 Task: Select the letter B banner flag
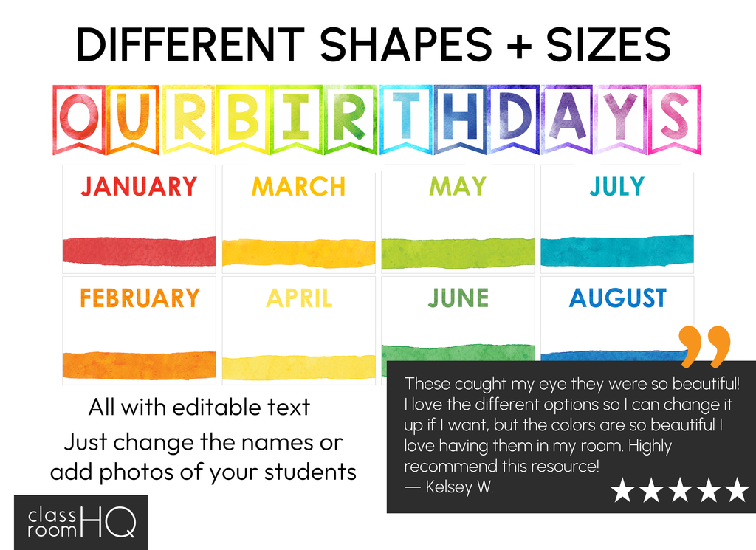[241, 118]
